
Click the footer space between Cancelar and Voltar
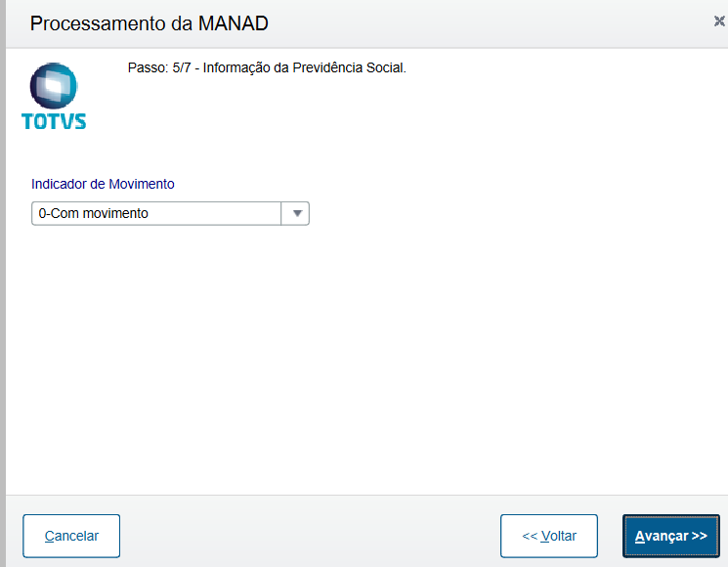tap(308, 536)
